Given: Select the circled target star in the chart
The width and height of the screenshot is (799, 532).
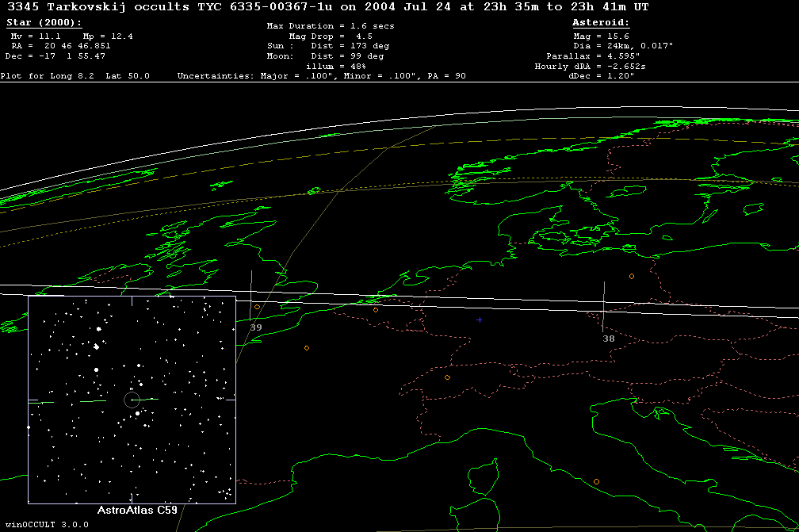Looking at the screenshot, I should (132, 400).
